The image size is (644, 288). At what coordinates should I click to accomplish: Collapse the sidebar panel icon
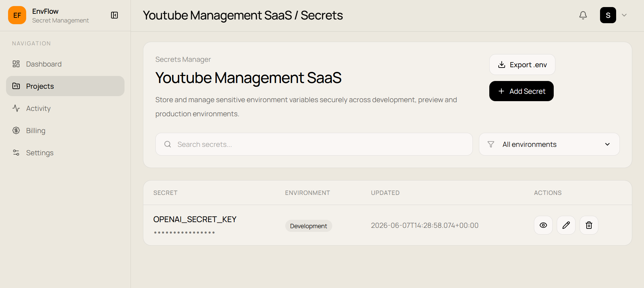click(114, 15)
